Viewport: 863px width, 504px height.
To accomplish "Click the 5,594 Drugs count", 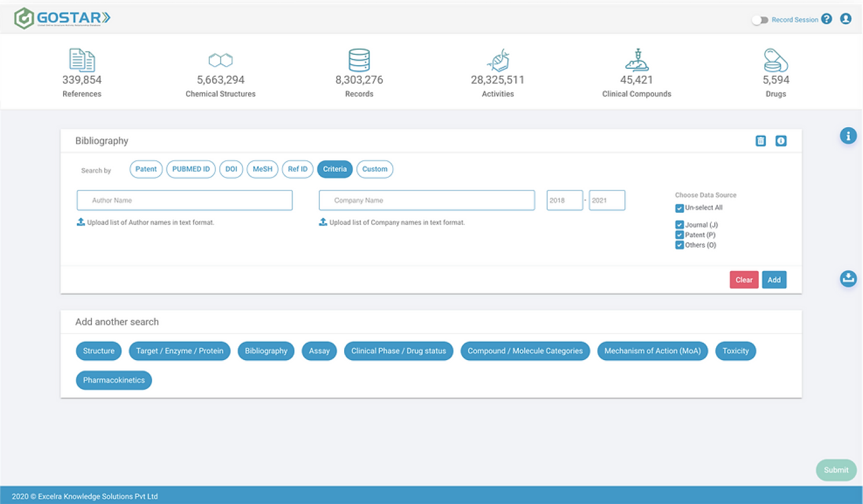I will 776,80.
